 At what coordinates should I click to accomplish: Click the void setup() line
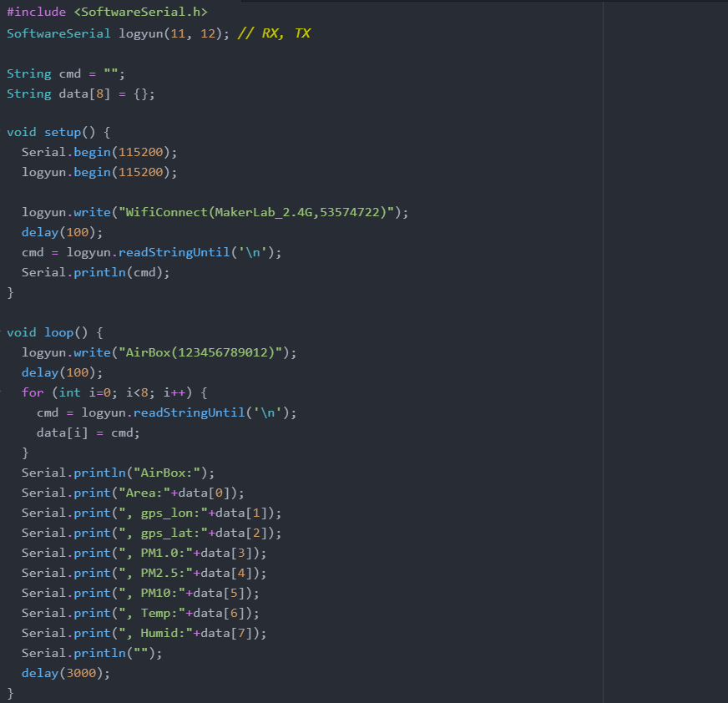(x=58, y=133)
